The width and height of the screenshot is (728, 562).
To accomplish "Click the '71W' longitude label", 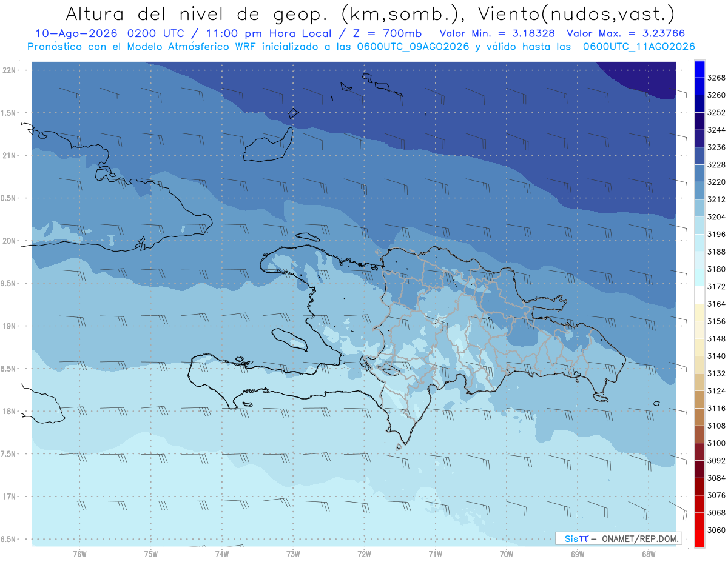I will [435, 554].
